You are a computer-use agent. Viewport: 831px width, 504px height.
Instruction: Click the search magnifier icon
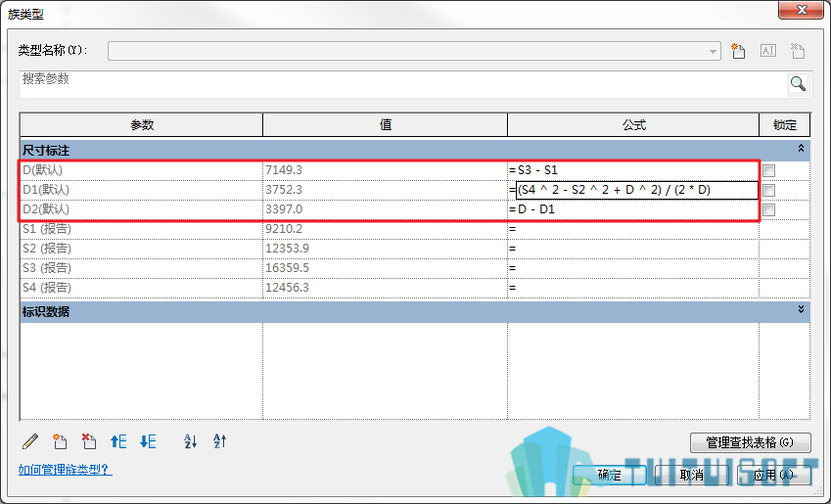pos(798,83)
